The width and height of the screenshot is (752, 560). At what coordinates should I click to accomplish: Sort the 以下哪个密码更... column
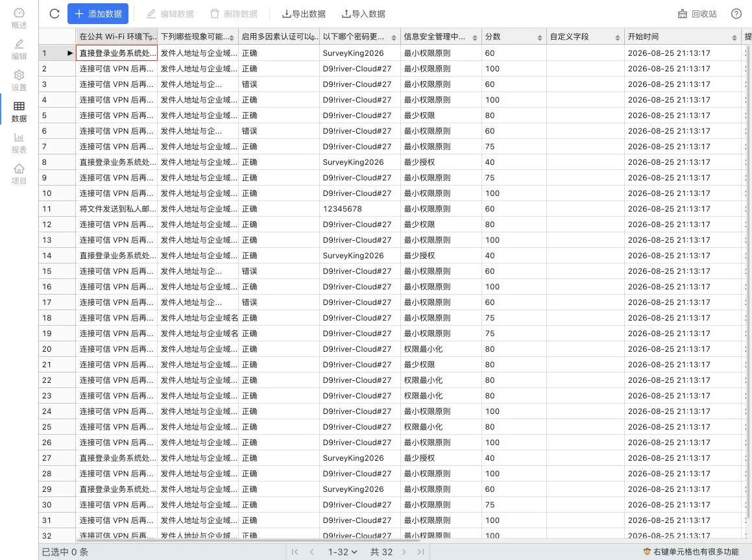[x=394, y=38]
